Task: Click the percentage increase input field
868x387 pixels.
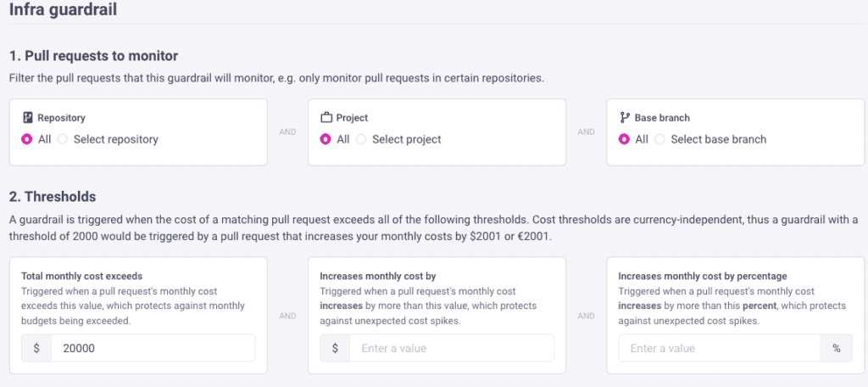Action: point(720,348)
